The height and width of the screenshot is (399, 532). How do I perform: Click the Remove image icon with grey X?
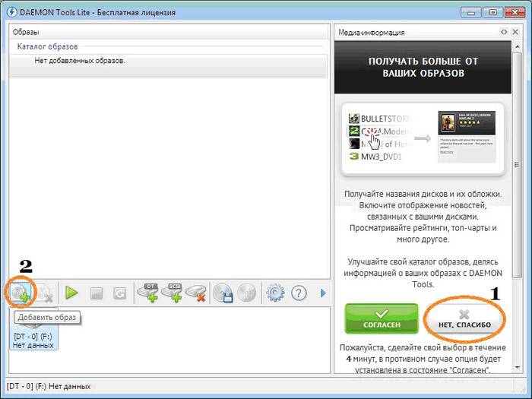click(45, 293)
